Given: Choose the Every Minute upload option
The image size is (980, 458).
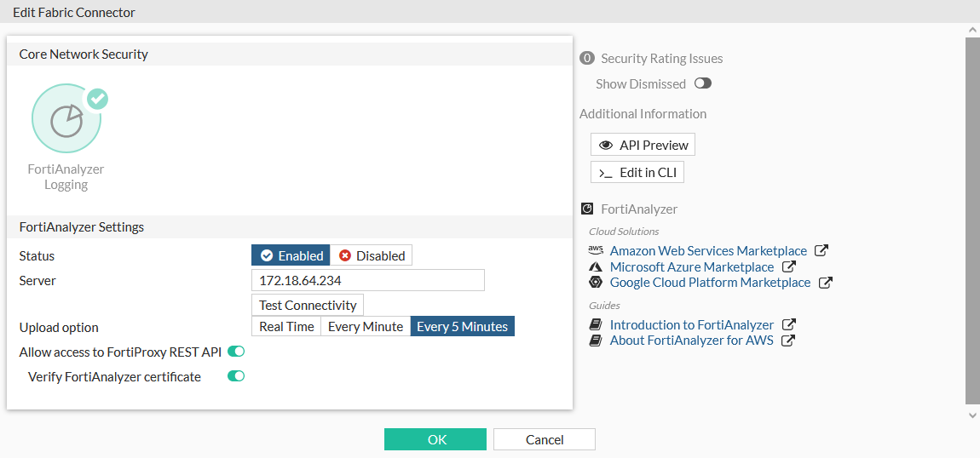Looking at the screenshot, I should click(366, 327).
